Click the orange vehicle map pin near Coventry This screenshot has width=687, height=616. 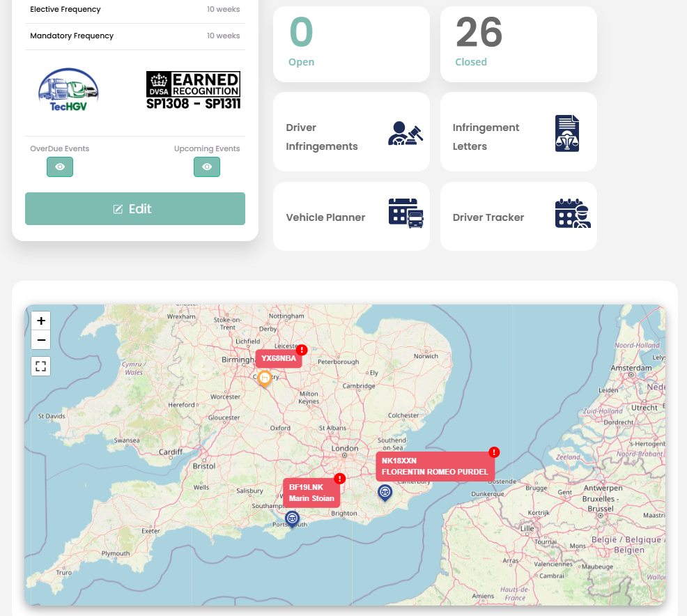[x=264, y=378]
